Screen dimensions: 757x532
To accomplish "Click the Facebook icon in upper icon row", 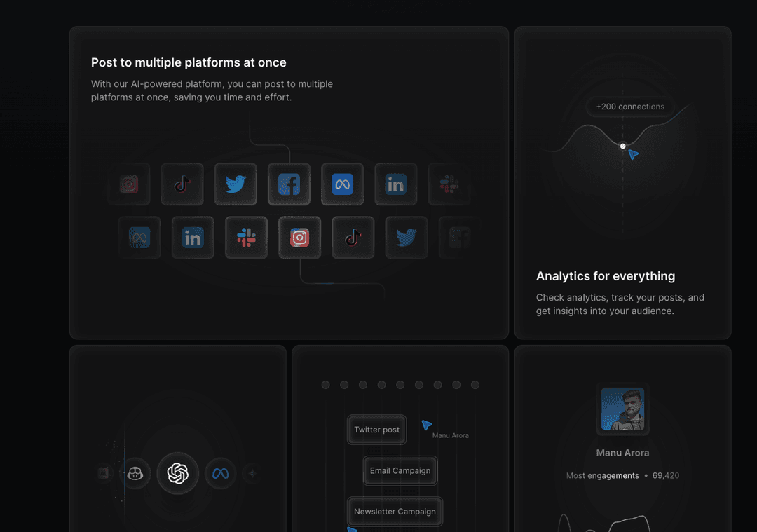I will pos(289,184).
